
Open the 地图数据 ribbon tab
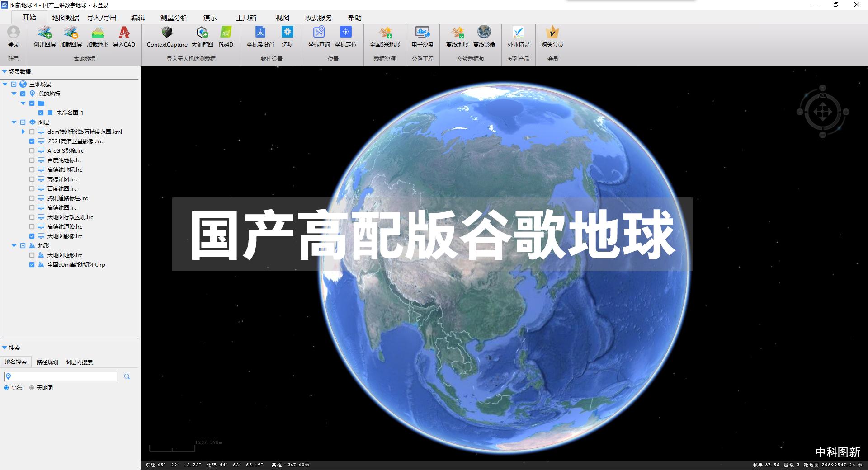point(66,18)
